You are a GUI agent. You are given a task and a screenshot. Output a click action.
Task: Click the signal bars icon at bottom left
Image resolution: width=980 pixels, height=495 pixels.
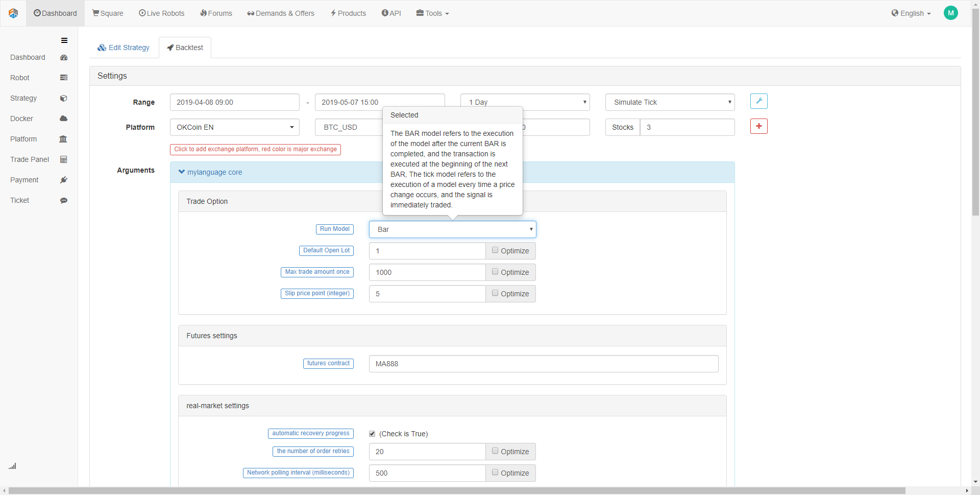click(x=12, y=466)
